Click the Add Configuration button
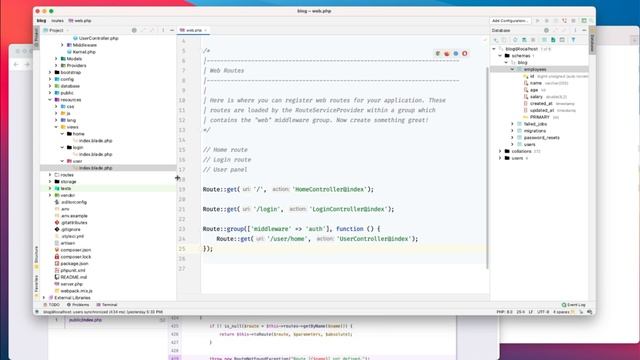 tap(509, 20)
